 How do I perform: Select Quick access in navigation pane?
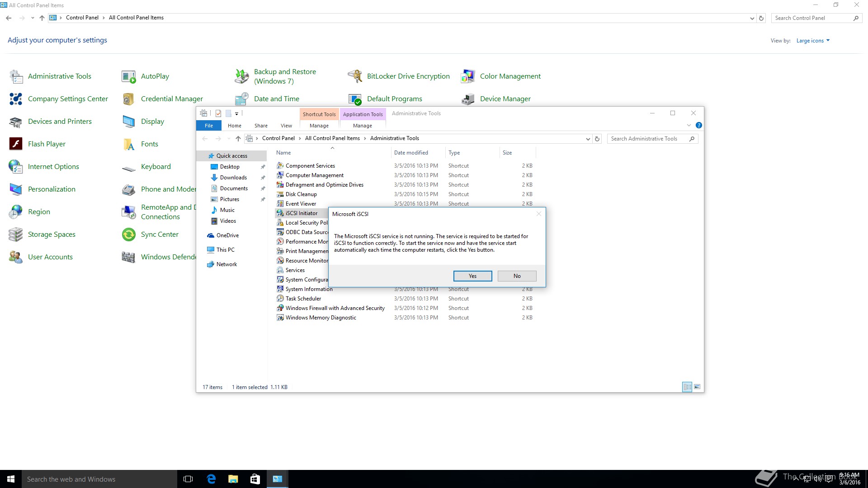231,156
